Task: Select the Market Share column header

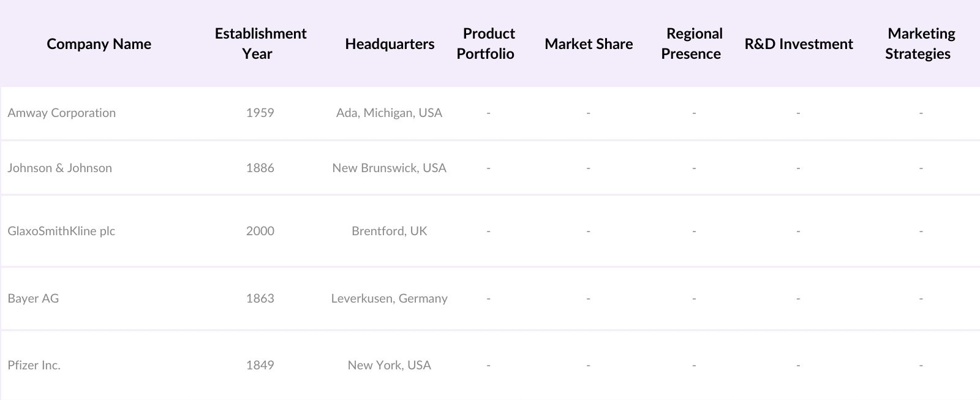Action: (589, 44)
